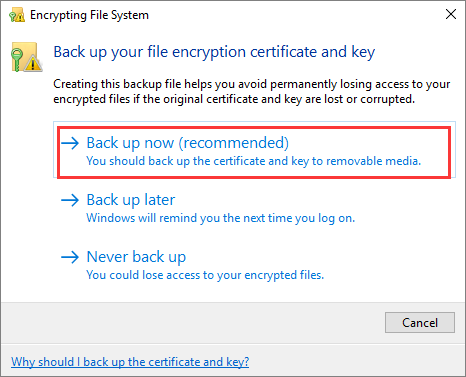Click the removable media recommendation text
This screenshot has height=377, width=466.
point(254,161)
